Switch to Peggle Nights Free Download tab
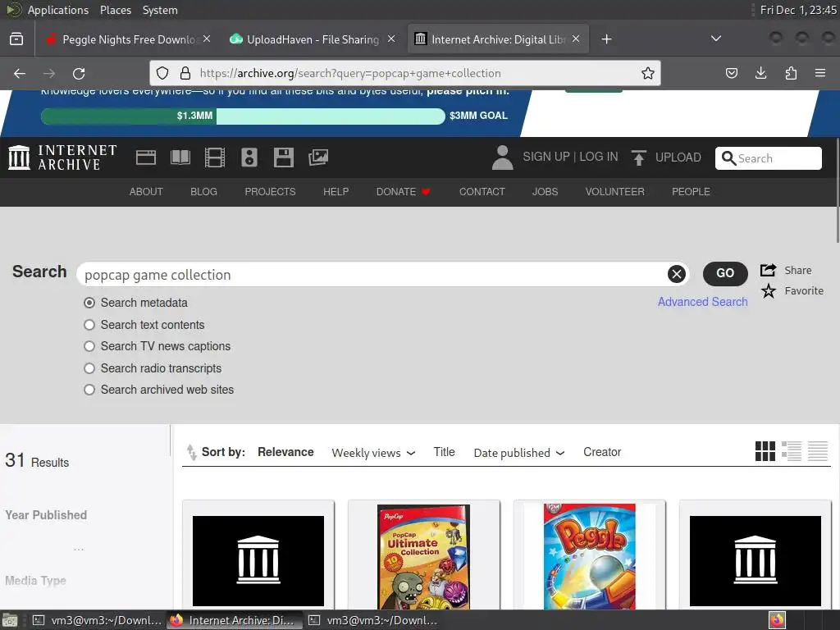 coord(121,39)
